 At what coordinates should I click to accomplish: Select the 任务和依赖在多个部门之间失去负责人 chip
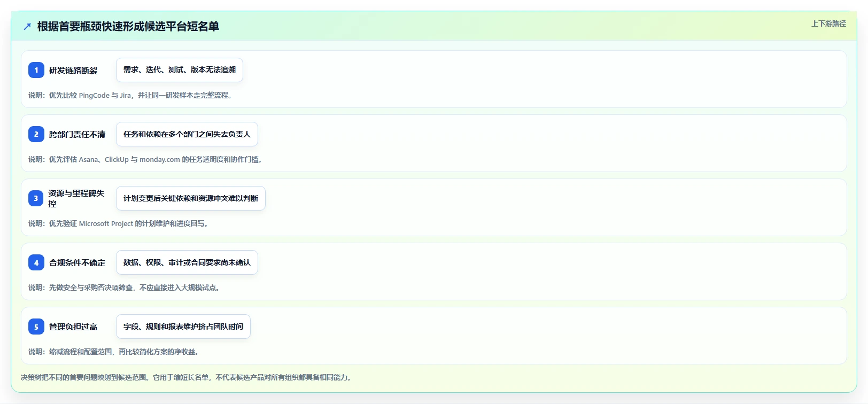(x=187, y=134)
